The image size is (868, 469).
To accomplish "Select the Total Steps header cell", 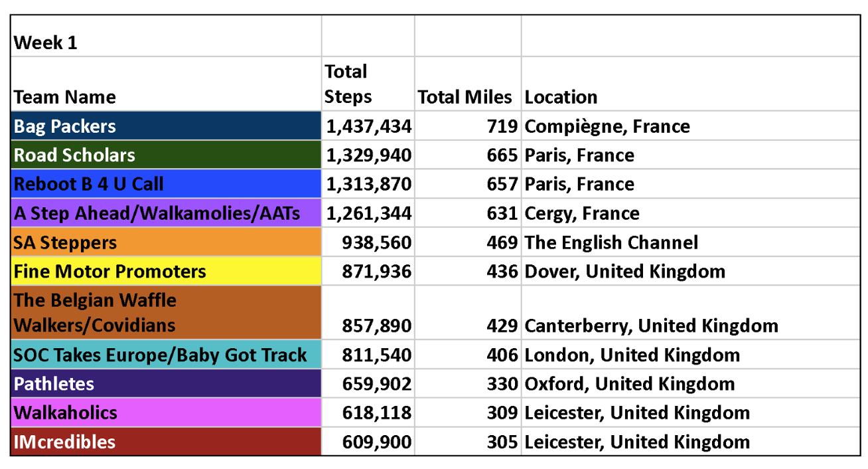I will point(368,84).
